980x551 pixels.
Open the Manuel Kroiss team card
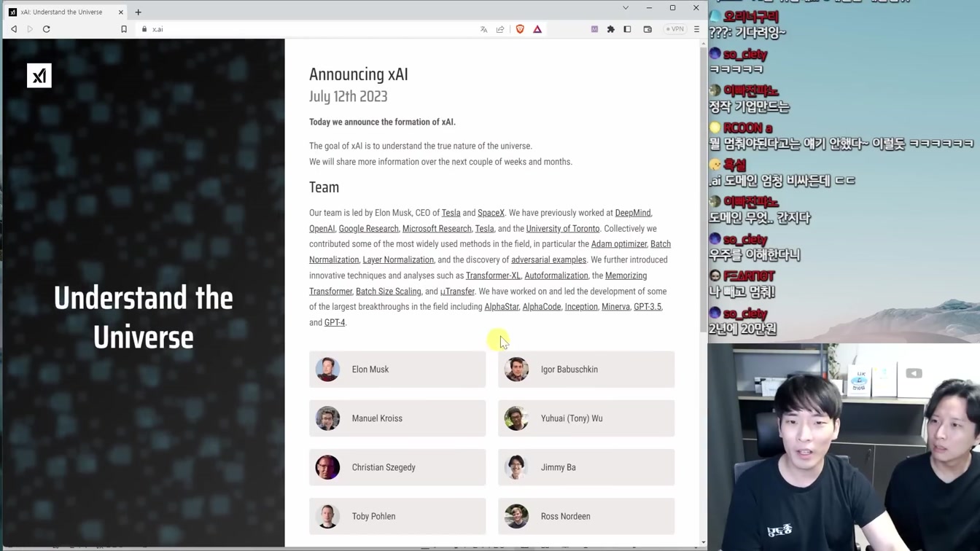(x=397, y=418)
